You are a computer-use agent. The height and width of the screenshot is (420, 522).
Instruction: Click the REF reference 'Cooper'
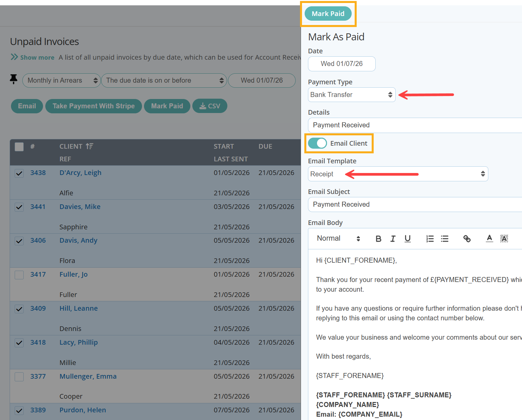coord(71,397)
